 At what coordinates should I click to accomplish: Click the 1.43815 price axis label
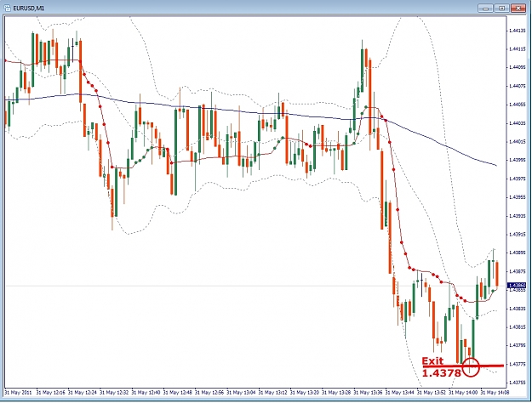(x=518, y=327)
